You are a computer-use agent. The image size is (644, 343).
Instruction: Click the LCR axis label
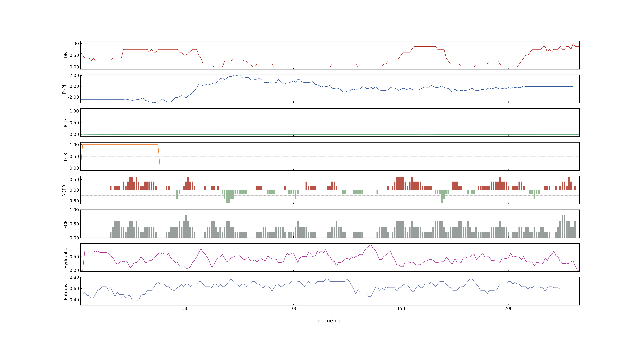click(66, 157)
